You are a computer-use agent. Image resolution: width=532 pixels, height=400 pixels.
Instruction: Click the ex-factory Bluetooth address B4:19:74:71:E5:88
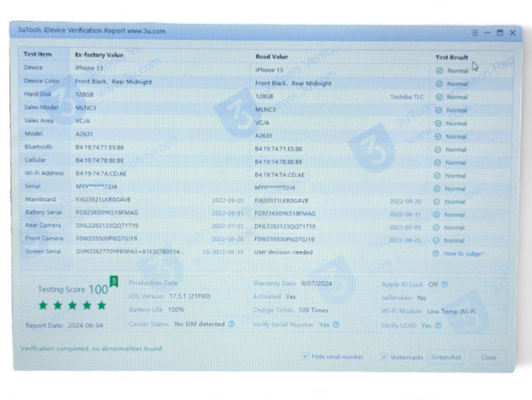pyautogui.click(x=99, y=147)
